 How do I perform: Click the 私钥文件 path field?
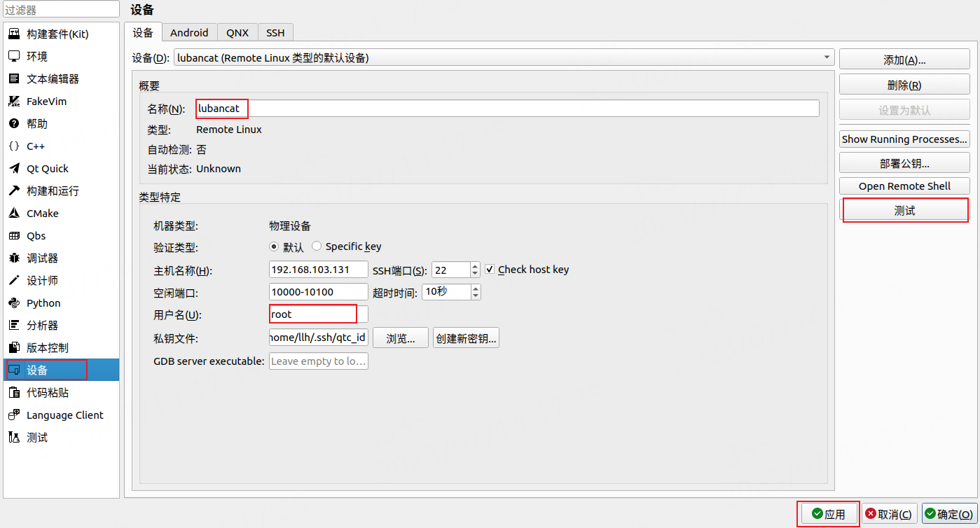coord(319,338)
